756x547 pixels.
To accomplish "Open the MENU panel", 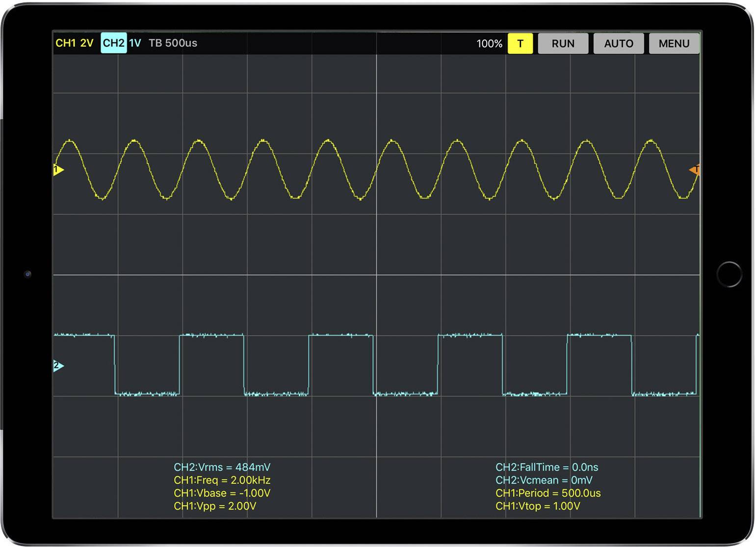I will coord(674,43).
